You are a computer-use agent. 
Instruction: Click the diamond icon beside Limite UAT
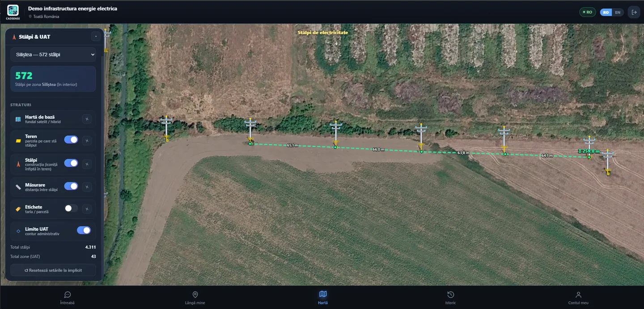[18, 231]
